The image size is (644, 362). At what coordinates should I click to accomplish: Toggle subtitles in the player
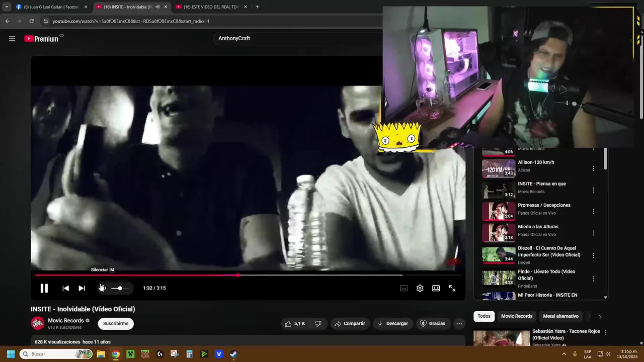(404, 288)
